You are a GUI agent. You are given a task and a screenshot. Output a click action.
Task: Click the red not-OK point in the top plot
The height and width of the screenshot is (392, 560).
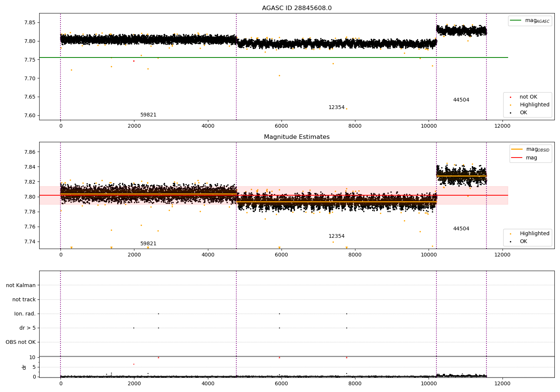134,61
